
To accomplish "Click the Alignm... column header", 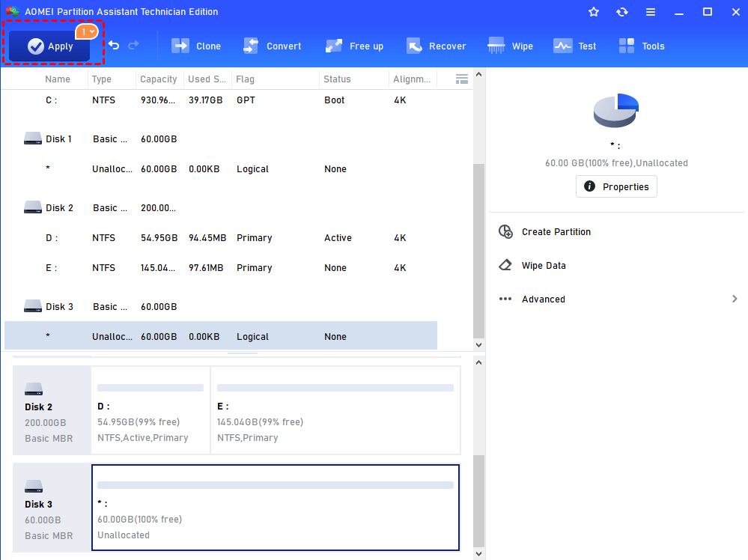I will 412,79.
